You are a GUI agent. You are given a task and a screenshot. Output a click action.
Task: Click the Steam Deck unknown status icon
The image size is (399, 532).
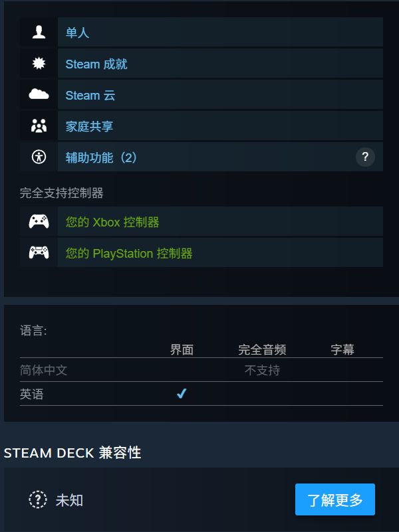point(38,500)
